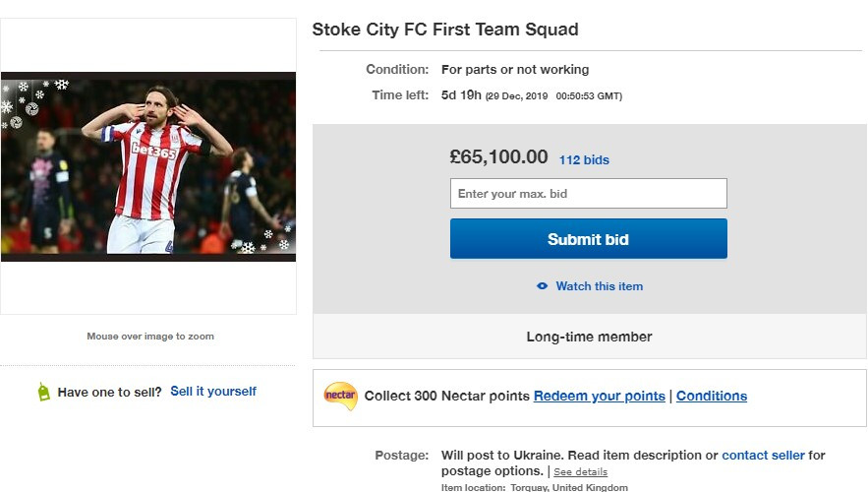The width and height of the screenshot is (868, 492).
Task: Expand postage See details link
Action: (580, 472)
